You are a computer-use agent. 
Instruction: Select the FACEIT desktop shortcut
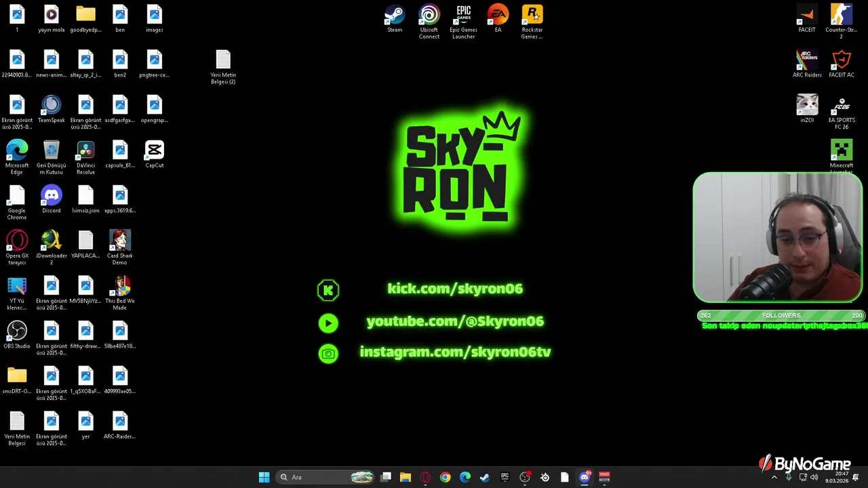pyautogui.click(x=807, y=19)
